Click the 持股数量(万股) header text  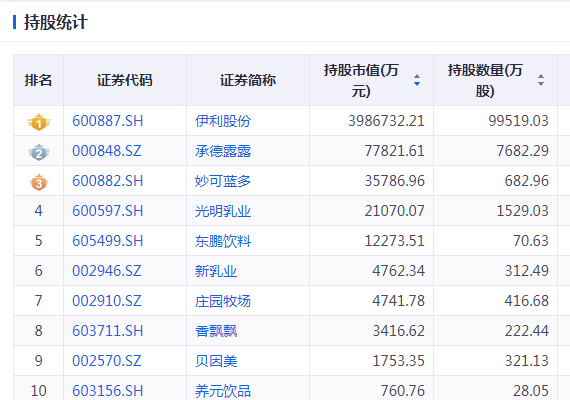coord(485,80)
